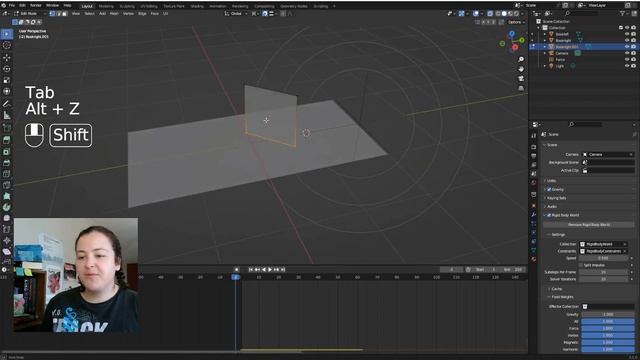640x360 pixels.
Task: Switch to the Shading workspace tab
Action: (x=197, y=6)
